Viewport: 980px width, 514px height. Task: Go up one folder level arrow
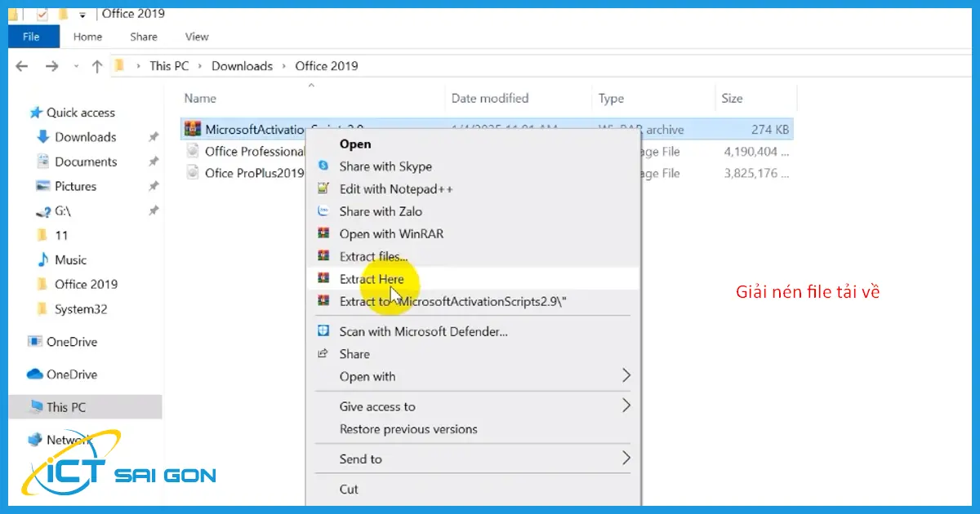(96, 66)
